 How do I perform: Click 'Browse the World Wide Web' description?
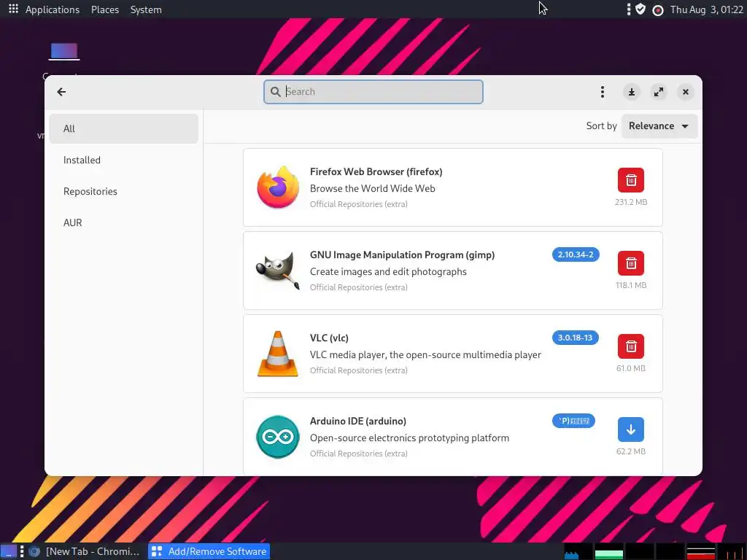coord(373,189)
